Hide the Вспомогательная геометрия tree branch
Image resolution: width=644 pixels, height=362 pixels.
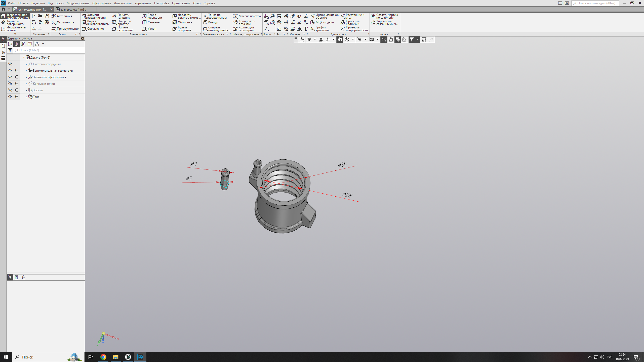(10, 70)
